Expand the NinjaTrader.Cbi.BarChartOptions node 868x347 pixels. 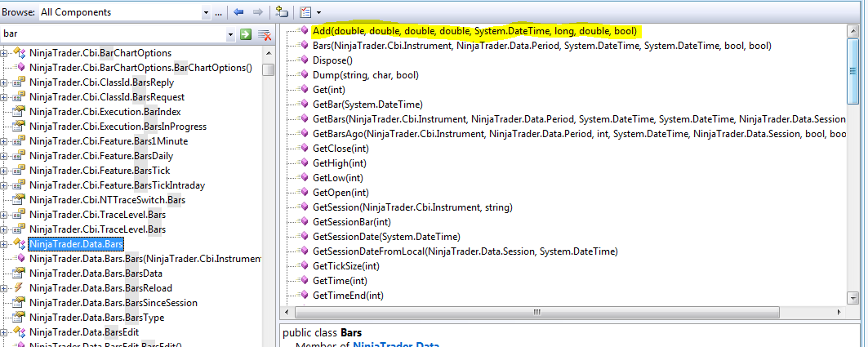pyautogui.click(x=4, y=53)
